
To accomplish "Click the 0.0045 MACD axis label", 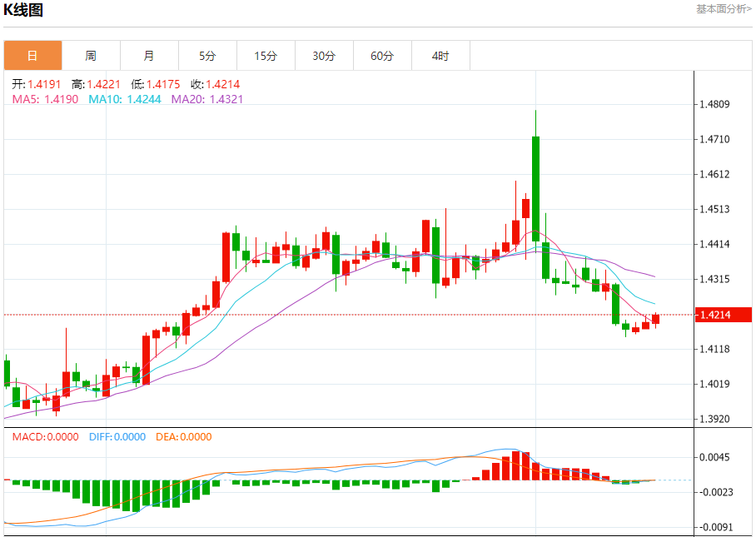I will click(715, 457).
